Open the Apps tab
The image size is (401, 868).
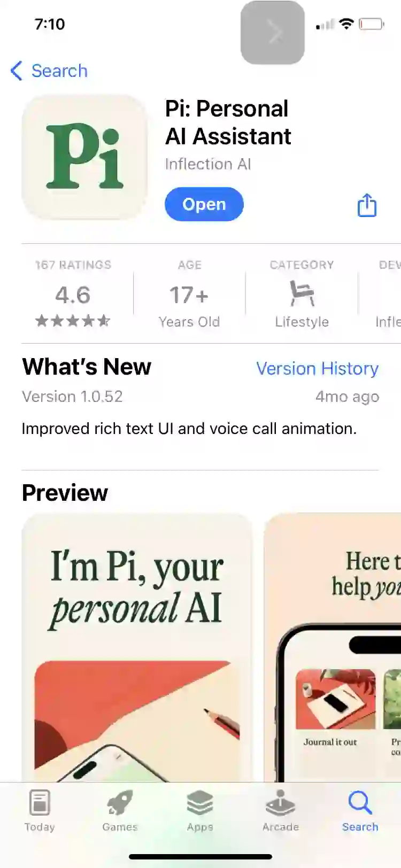pyautogui.click(x=200, y=810)
